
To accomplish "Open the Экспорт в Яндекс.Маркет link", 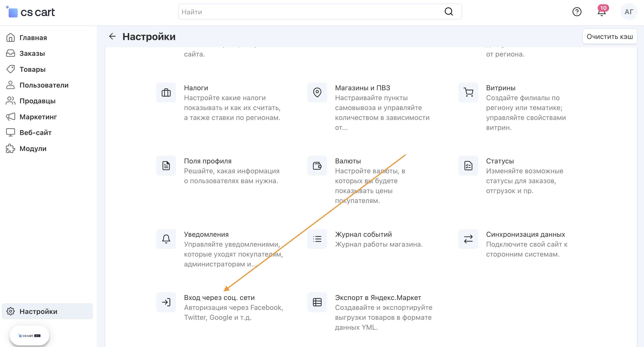I will (378, 298).
